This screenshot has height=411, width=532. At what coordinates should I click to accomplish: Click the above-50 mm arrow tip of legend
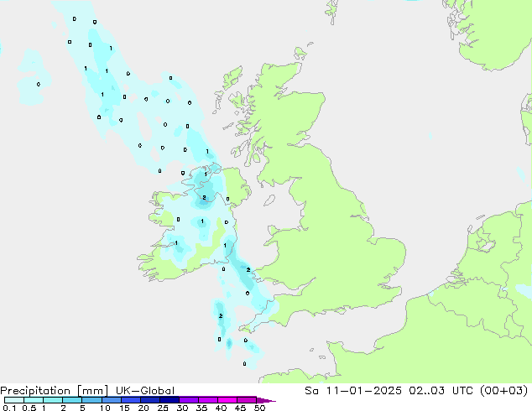(x=266, y=401)
